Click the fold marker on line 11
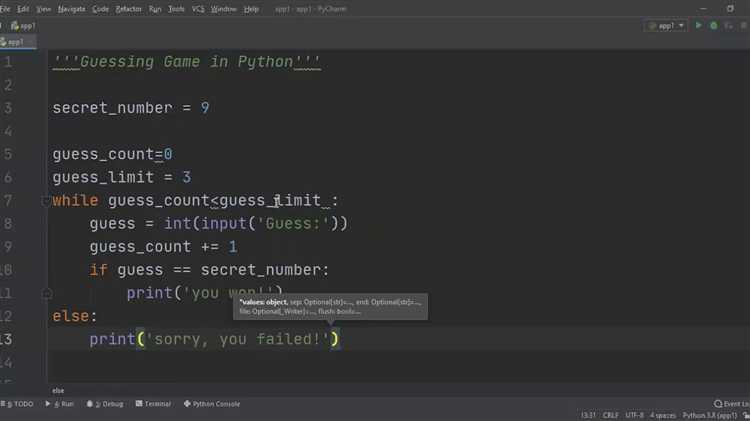The width and height of the screenshot is (750, 421). [x=47, y=293]
